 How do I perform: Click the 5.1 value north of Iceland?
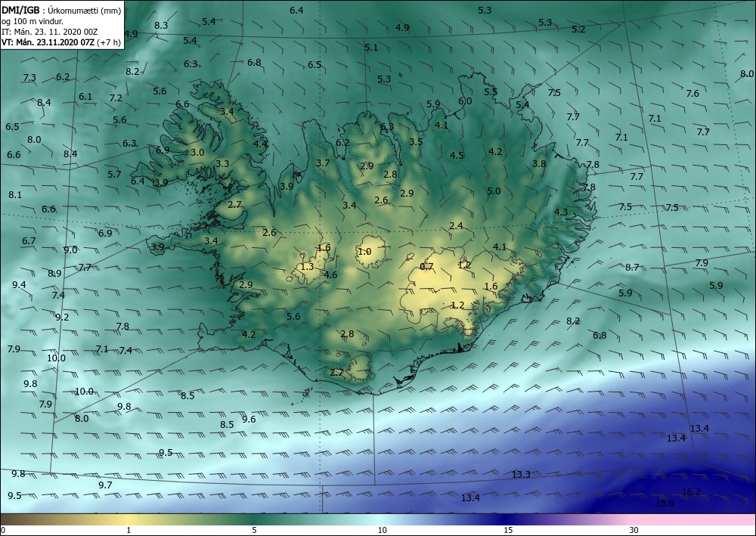click(371, 47)
